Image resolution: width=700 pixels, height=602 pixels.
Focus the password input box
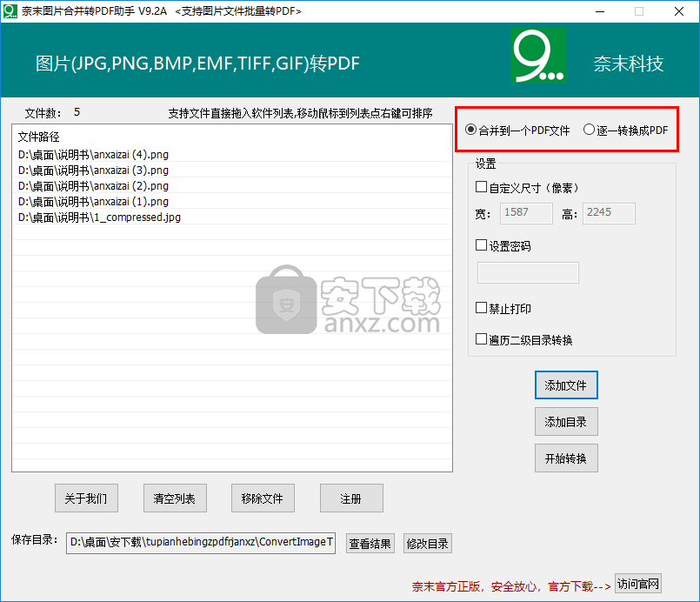point(528,272)
